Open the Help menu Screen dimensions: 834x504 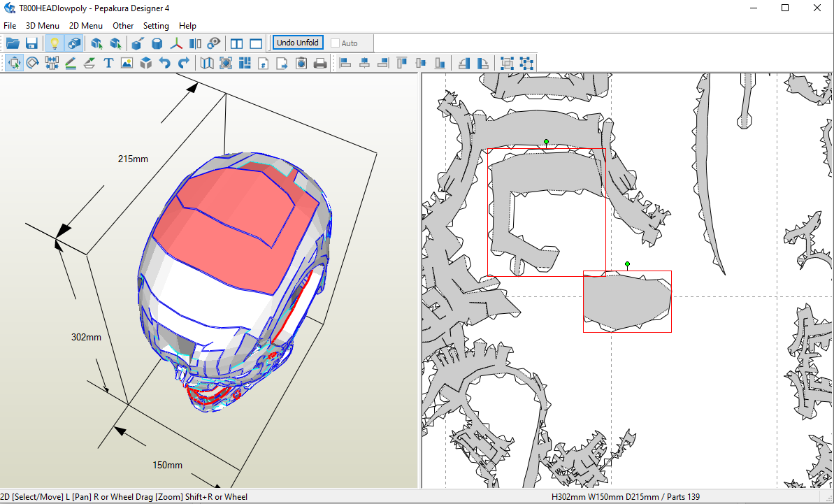(187, 26)
